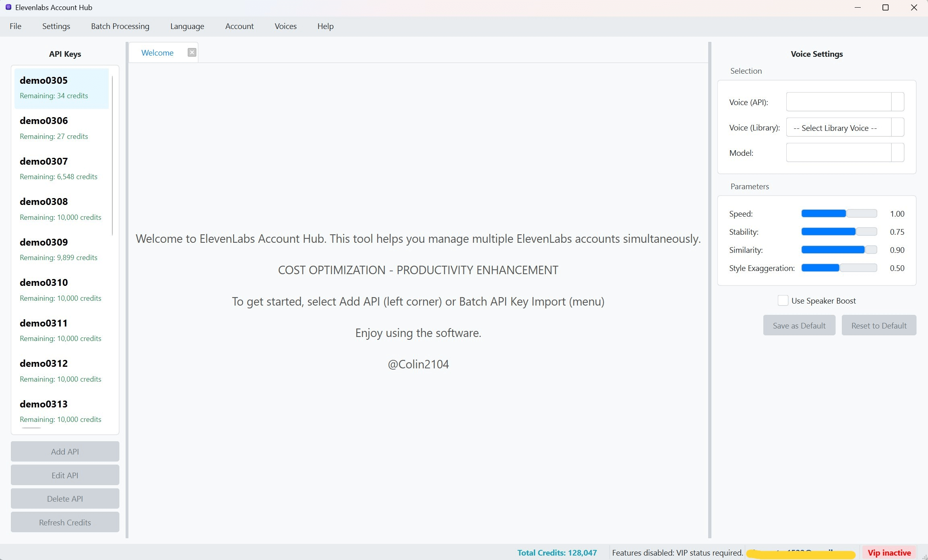This screenshot has width=928, height=560.
Task: Select the demo0312 API key entry
Action: 62,371
